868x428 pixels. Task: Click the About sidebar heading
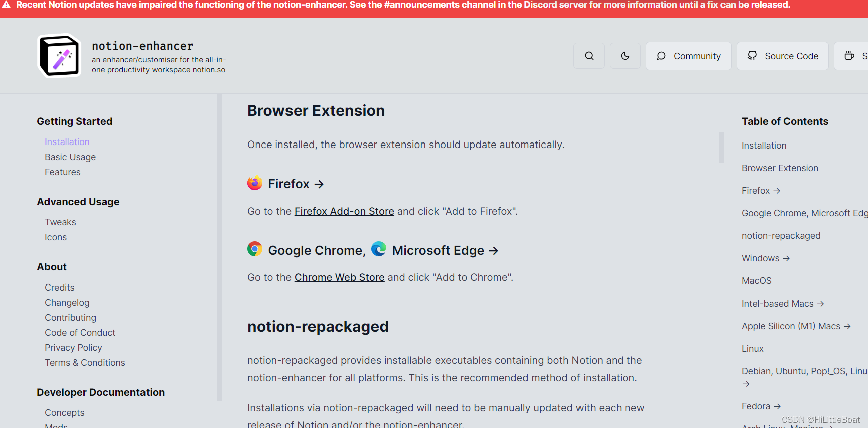click(x=52, y=267)
